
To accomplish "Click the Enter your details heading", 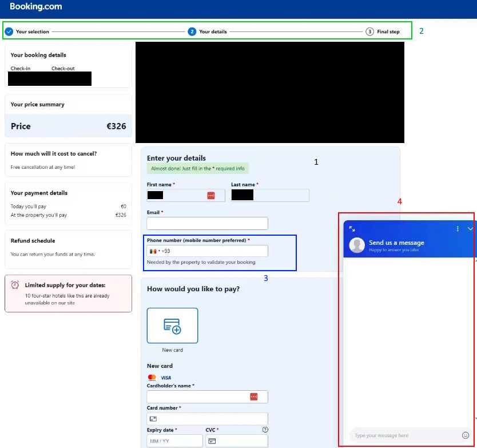I will coord(176,158).
